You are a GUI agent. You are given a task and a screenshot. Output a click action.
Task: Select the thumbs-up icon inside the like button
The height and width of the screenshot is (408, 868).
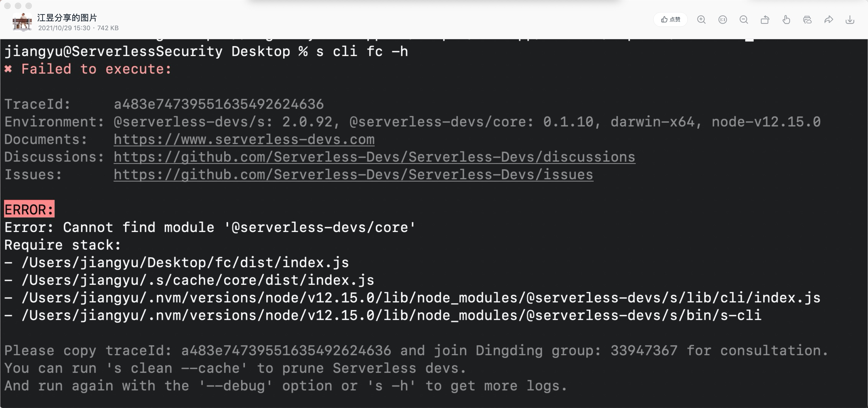(664, 20)
